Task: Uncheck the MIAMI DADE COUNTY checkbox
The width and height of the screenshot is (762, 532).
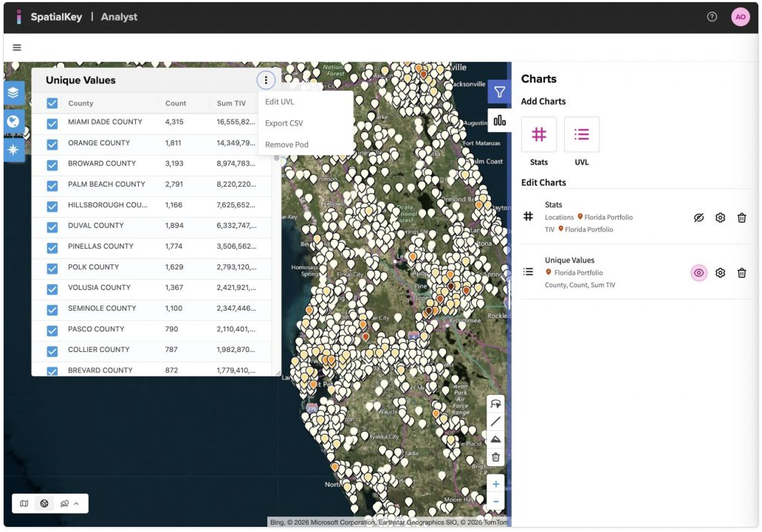Action: click(52, 123)
